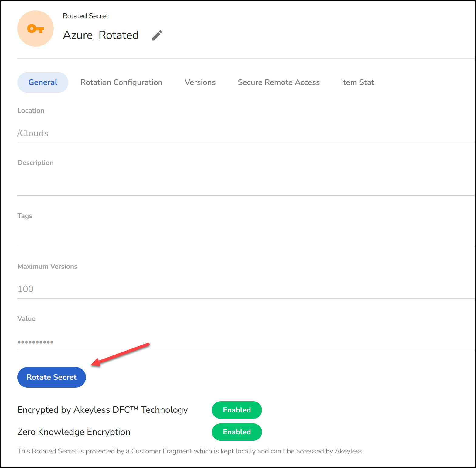Click the 'Zero Knowledge Encryption' label
This screenshot has width=476, height=468.
pos(74,432)
